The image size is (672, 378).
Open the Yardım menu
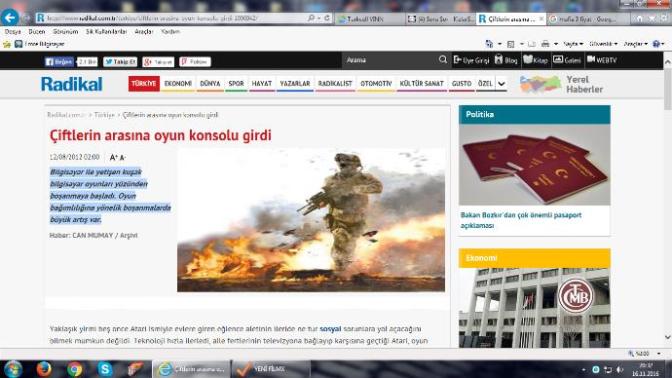click(170, 32)
